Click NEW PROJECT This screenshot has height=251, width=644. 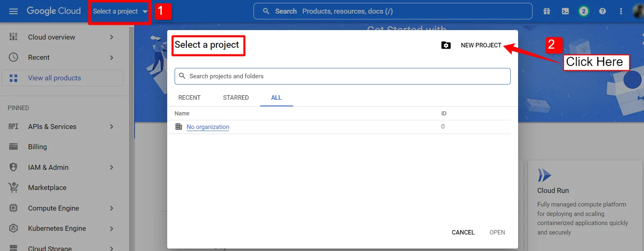pos(482,45)
